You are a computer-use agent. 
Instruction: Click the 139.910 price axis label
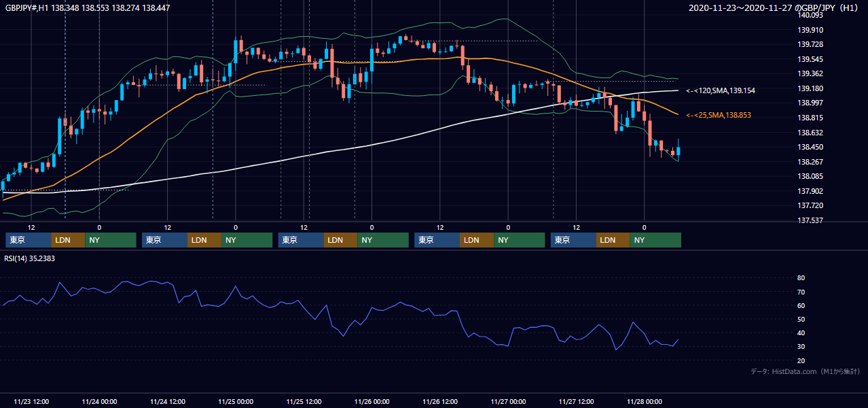pyautogui.click(x=810, y=30)
